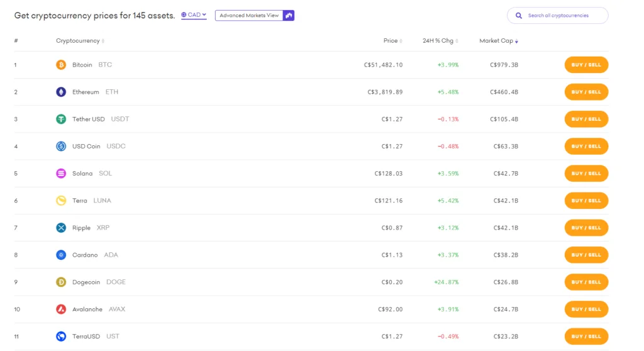Click the Ripple XRP coin icon
Image resolution: width=644 pixels, height=351 pixels.
(61, 228)
